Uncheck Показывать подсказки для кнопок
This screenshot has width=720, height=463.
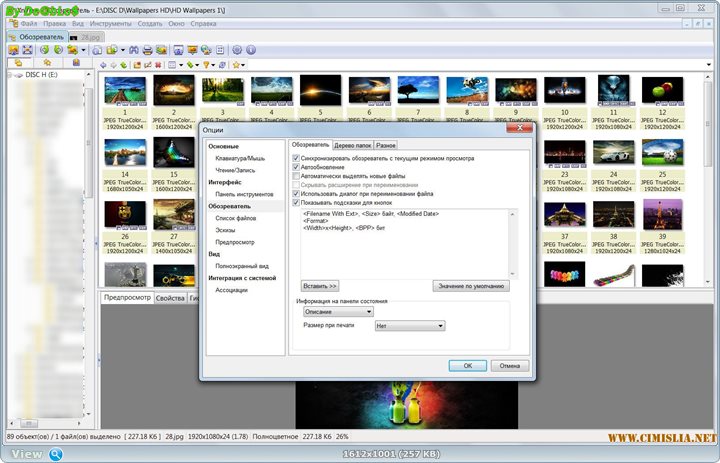pos(296,202)
